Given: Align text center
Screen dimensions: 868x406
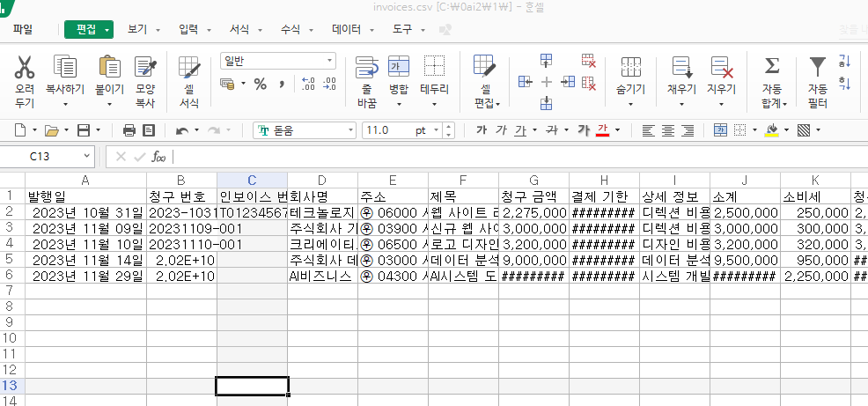Looking at the screenshot, I should [x=668, y=130].
